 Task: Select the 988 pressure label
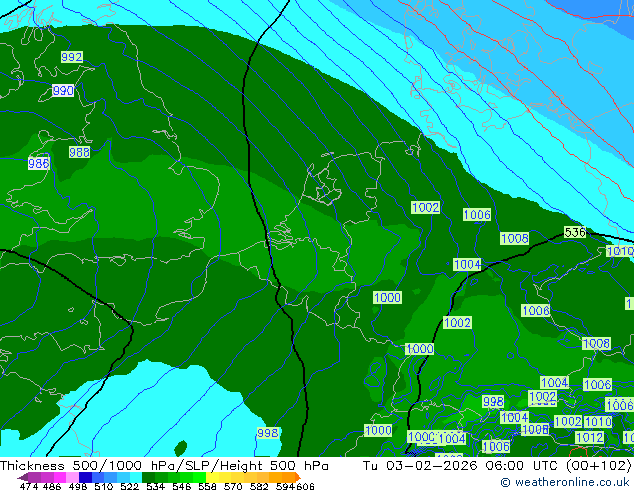click(79, 152)
